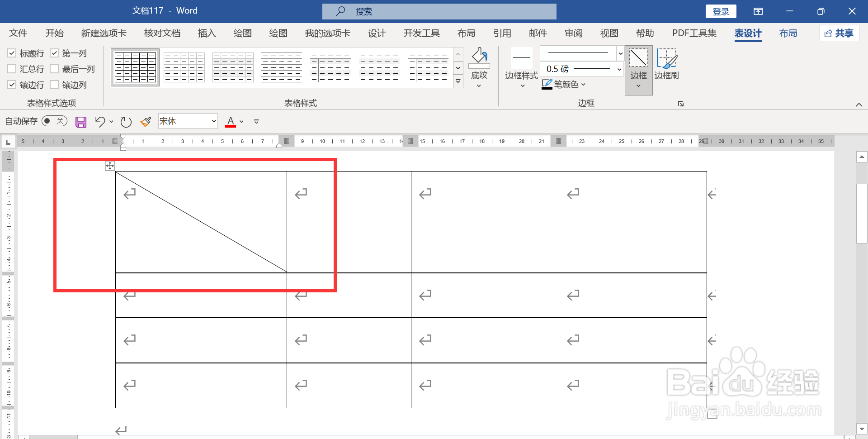
Task: Toggle the Banded Rows (镶边行) checkbox
Action: (12, 85)
